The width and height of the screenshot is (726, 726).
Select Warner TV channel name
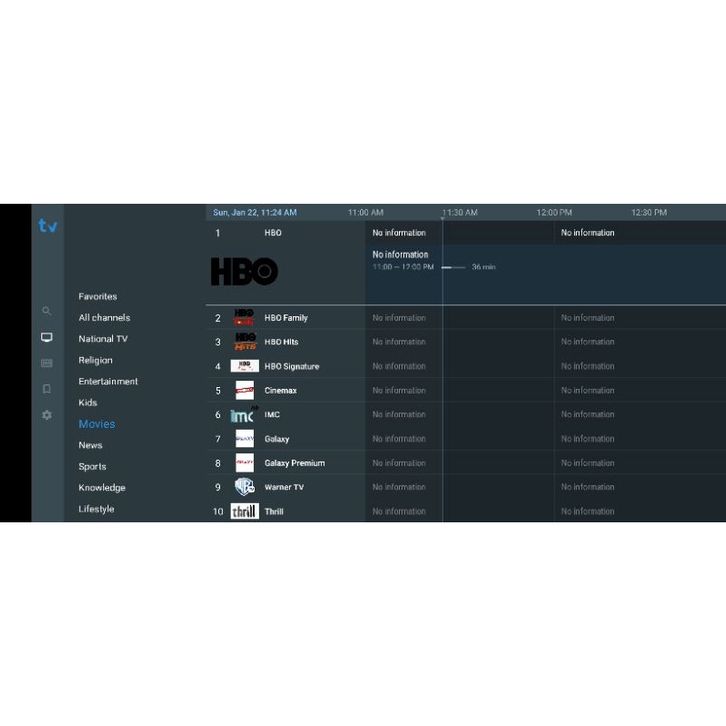pos(284,487)
